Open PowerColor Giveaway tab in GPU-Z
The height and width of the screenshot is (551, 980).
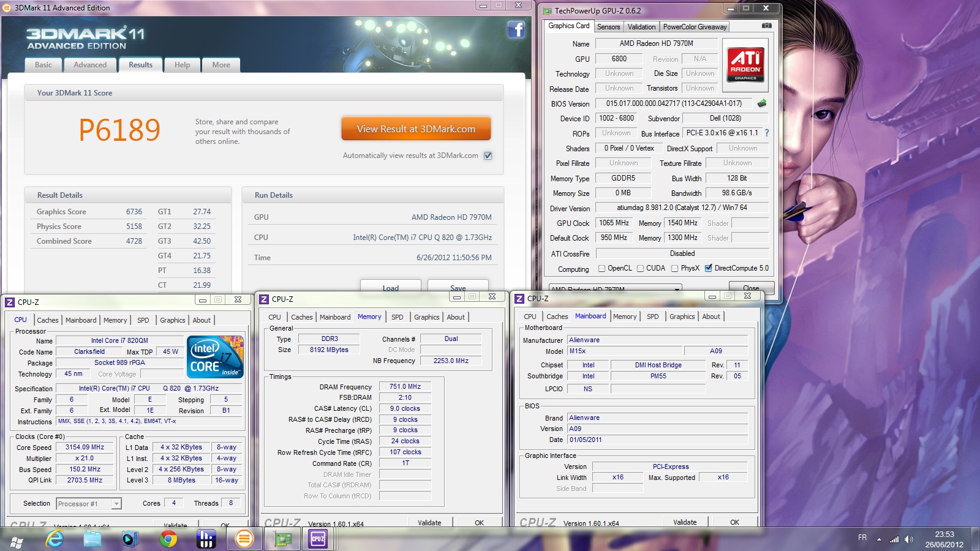tap(695, 27)
